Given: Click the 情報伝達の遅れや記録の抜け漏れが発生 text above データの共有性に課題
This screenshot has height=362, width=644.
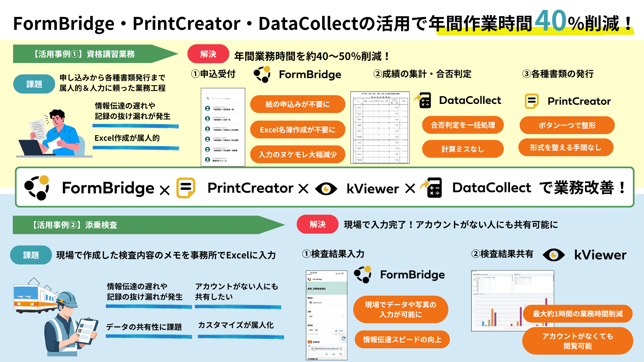Looking at the screenshot, I should pyautogui.click(x=145, y=292).
